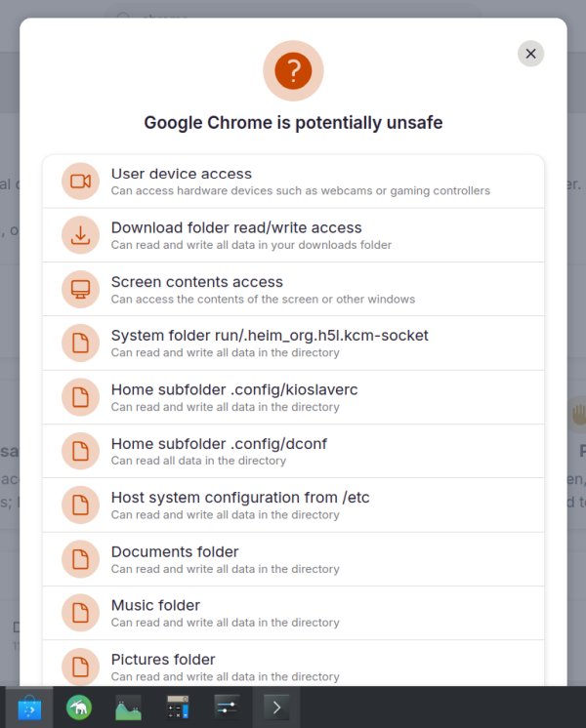Image resolution: width=586 pixels, height=728 pixels.
Task: Click the download icon for Download folder access
Action: pyautogui.click(x=80, y=235)
